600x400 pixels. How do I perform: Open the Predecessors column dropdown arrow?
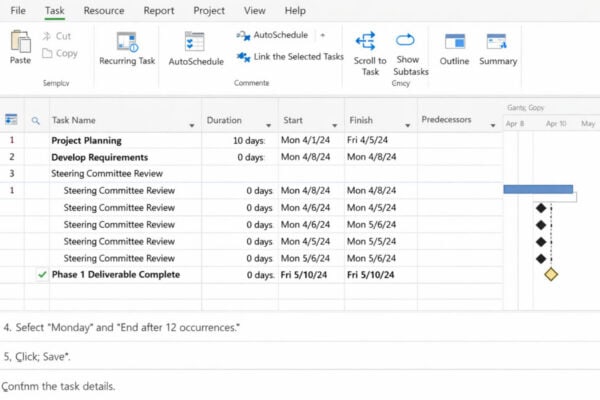(493, 126)
